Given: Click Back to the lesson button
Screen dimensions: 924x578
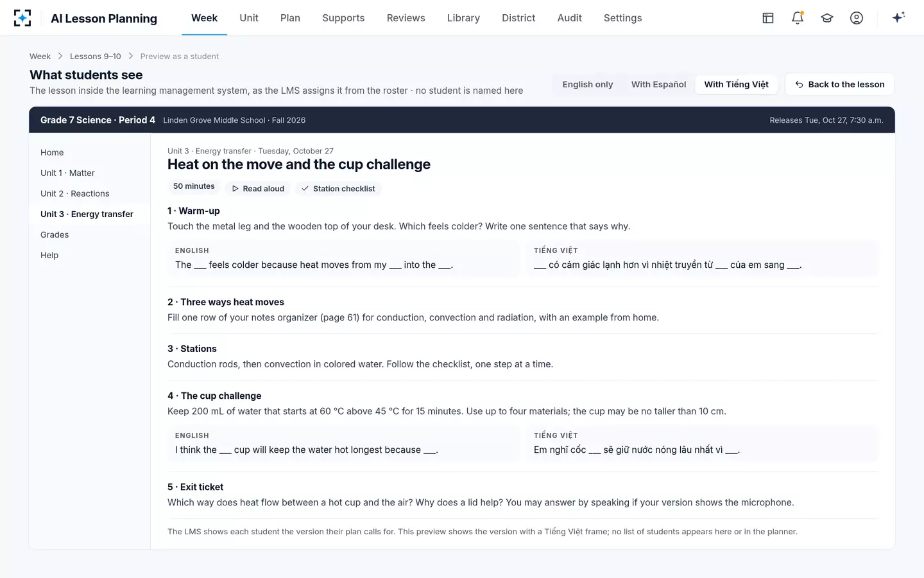Looking at the screenshot, I should [x=839, y=84].
